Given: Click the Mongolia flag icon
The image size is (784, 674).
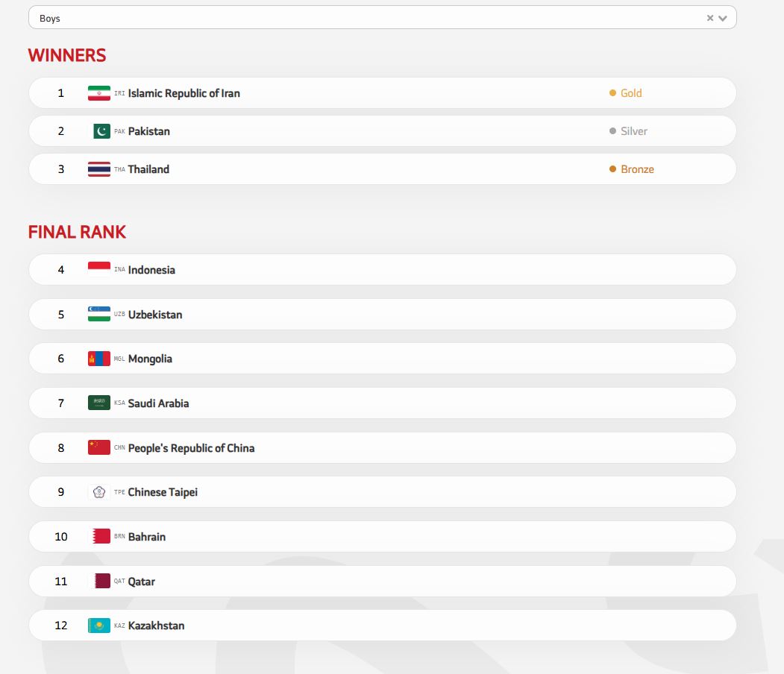Looking at the screenshot, I should (x=98, y=359).
